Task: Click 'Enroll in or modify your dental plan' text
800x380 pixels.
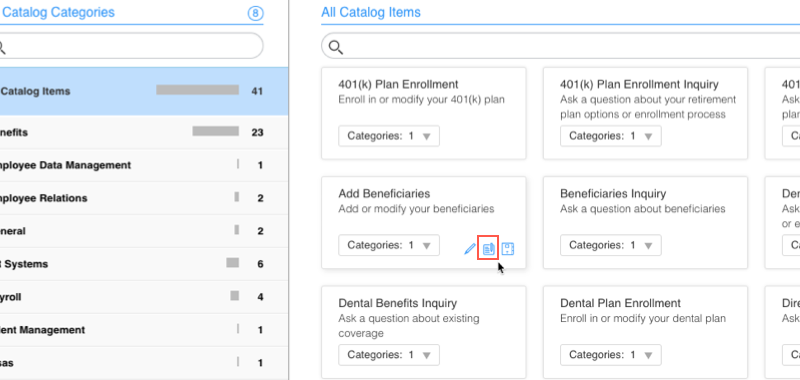Action: 643,319
